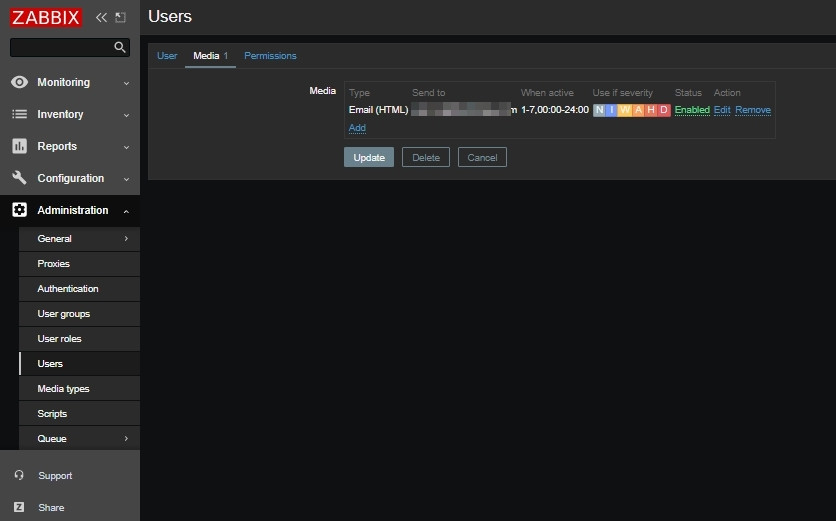
Task: Click the I severity swatch
Action: tap(612, 110)
